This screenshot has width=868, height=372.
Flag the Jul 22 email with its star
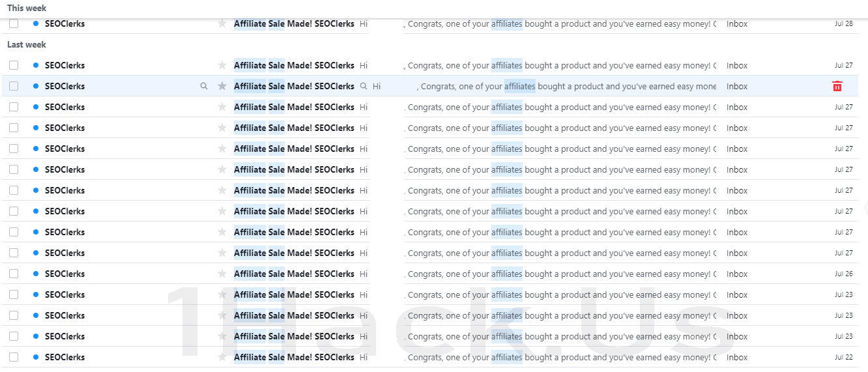[222, 357]
